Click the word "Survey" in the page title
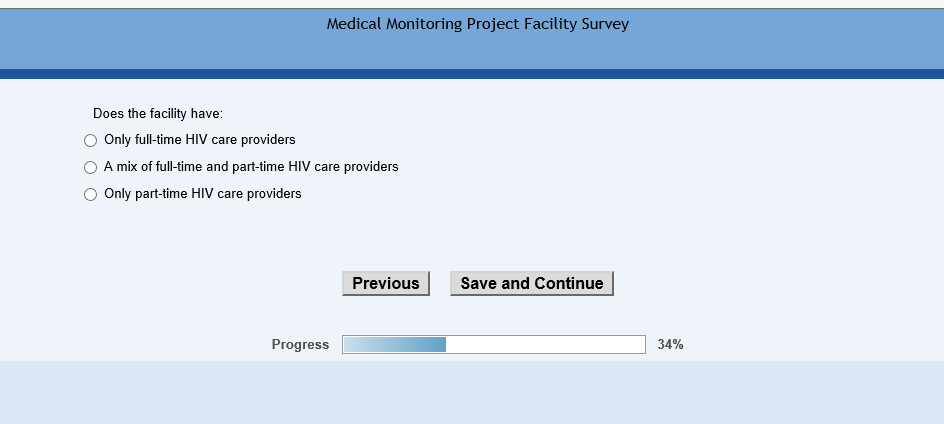The image size is (944, 424). pyautogui.click(x=605, y=24)
